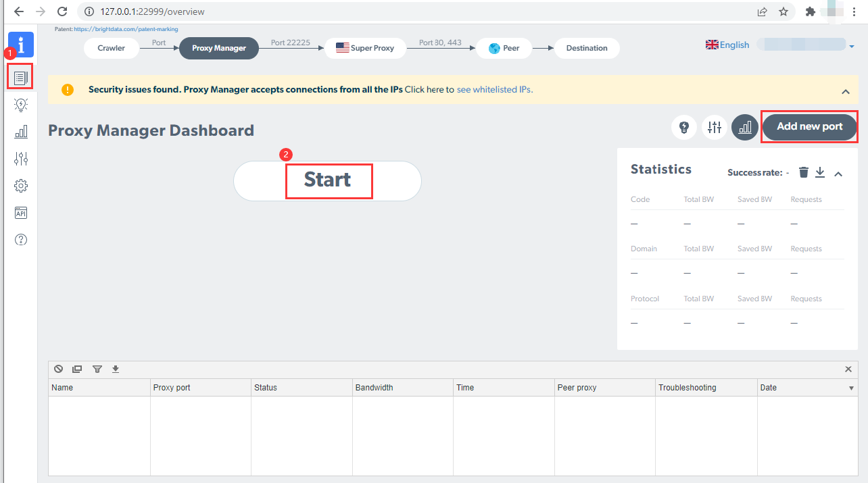Open the filter icon above the logs table
Screen dimensions: 868x483
pyautogui.click(x=97, y=369)
